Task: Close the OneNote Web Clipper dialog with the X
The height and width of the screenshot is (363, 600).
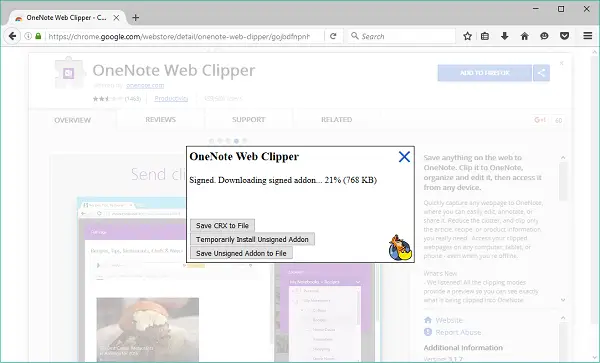Action: point(404,157)
